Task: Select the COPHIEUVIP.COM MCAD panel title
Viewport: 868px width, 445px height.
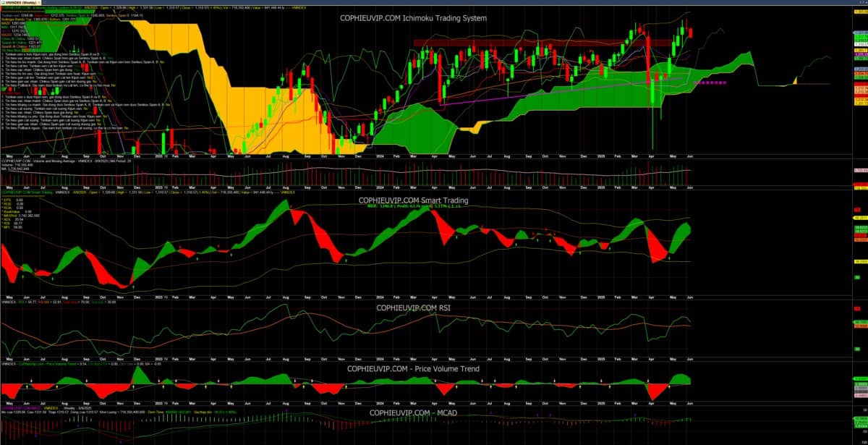Action: point(412,413)
